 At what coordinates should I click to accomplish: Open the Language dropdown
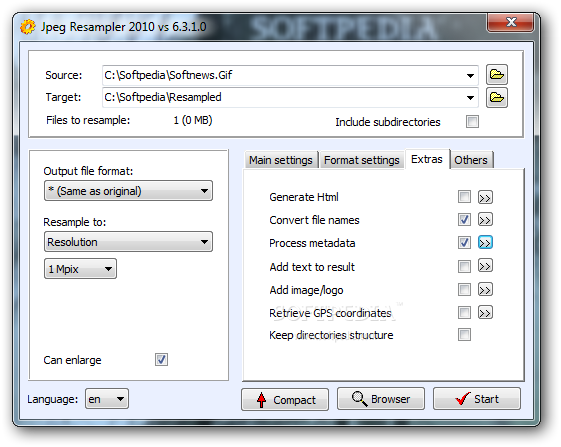point(107,399)
